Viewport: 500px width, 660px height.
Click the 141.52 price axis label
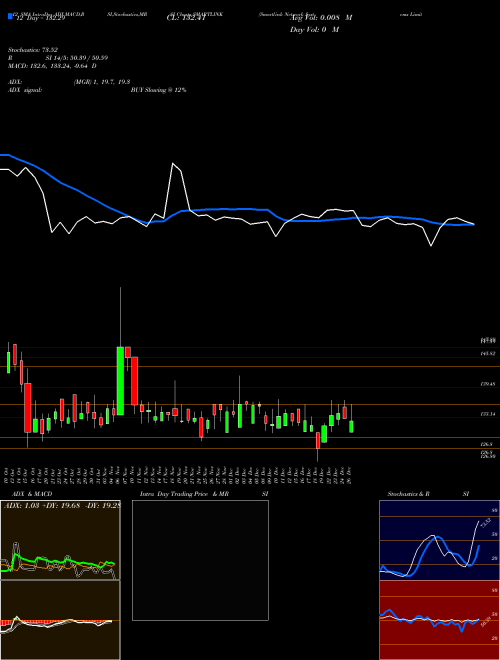click(x=488, y=354)
